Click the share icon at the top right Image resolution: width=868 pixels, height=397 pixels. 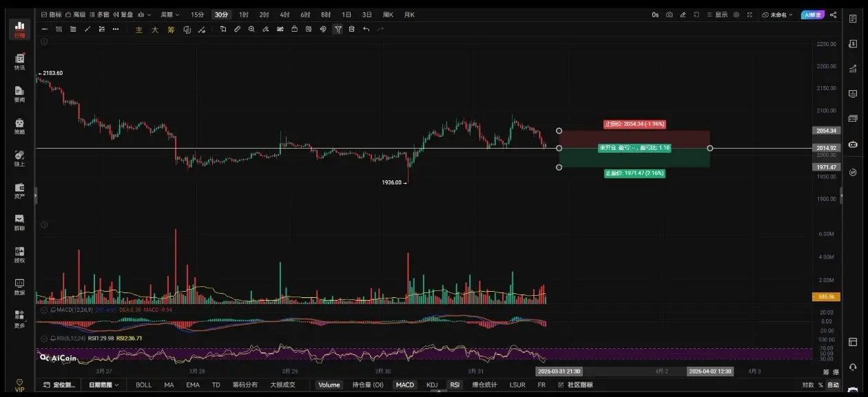[x=833, y=14]
